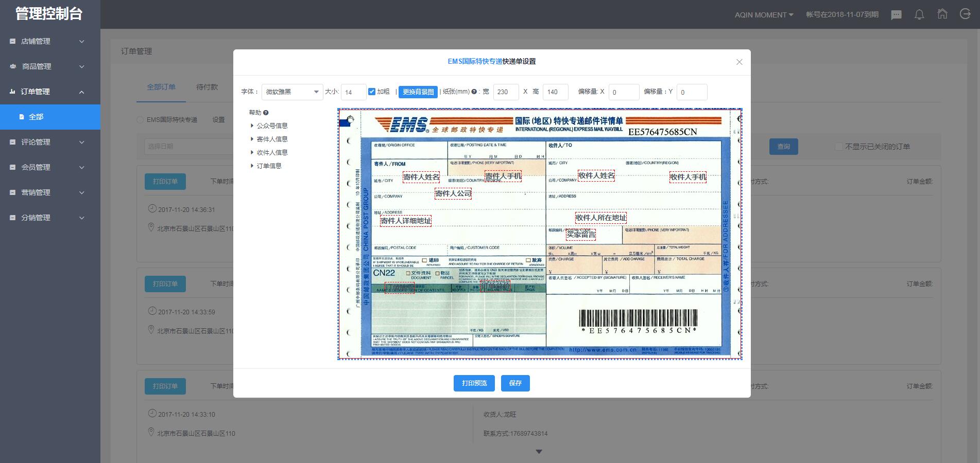Click 偏移量 X offset input

click(624, 92)
